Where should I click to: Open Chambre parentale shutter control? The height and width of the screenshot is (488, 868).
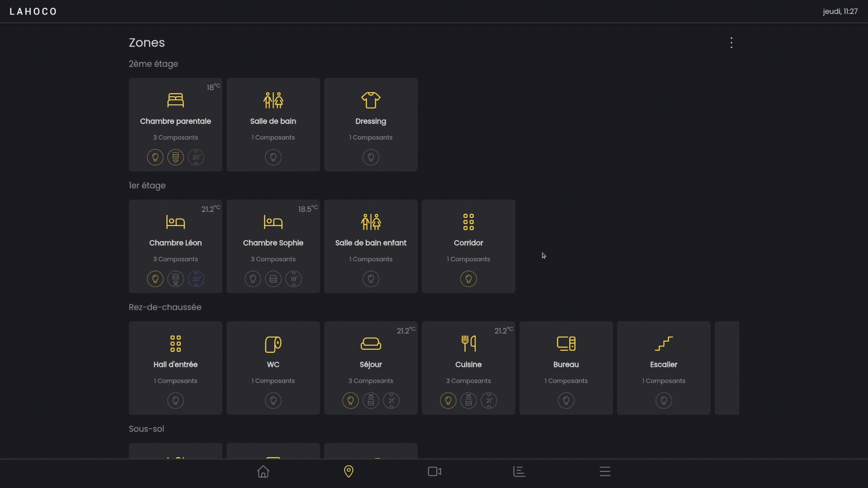175,157
